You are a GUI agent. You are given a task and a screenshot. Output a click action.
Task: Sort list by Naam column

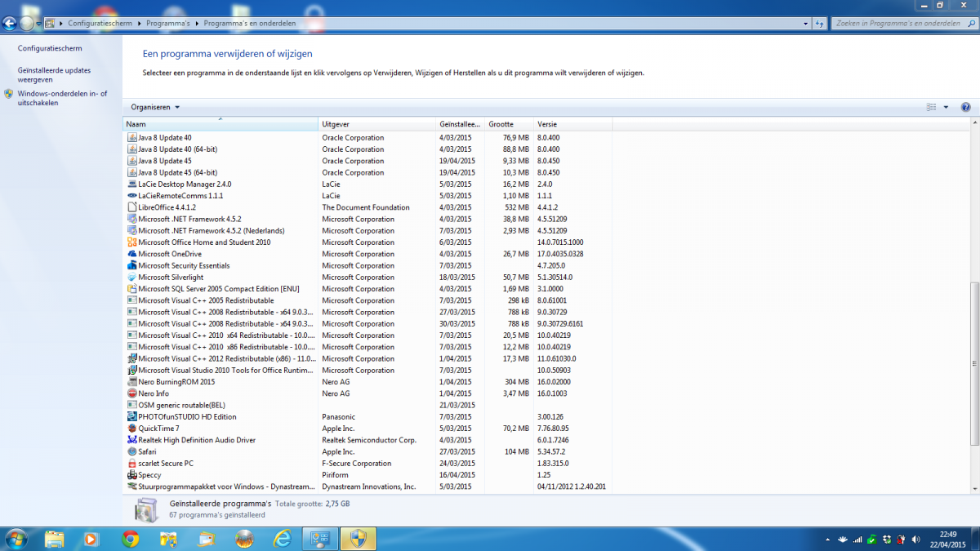pyautogui.click(x=220, y=124)
